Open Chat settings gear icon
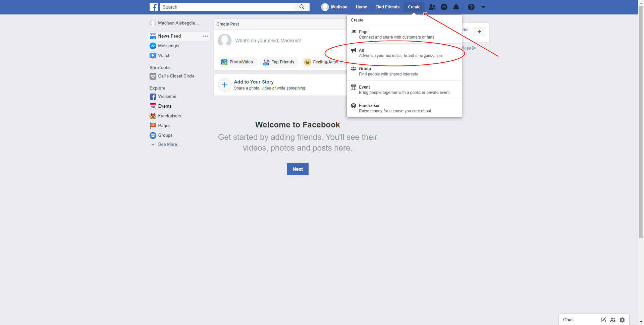The width and height of the screenshot is (644, 325). coord(622,320)
